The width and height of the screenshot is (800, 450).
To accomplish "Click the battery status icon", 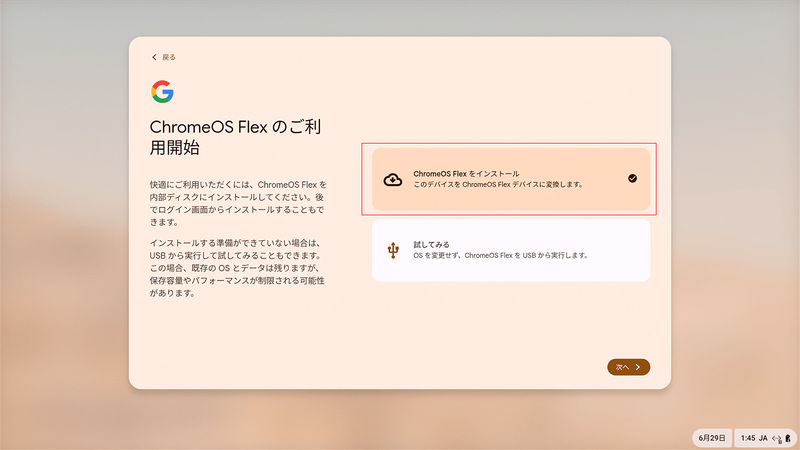I will [788, 438].
